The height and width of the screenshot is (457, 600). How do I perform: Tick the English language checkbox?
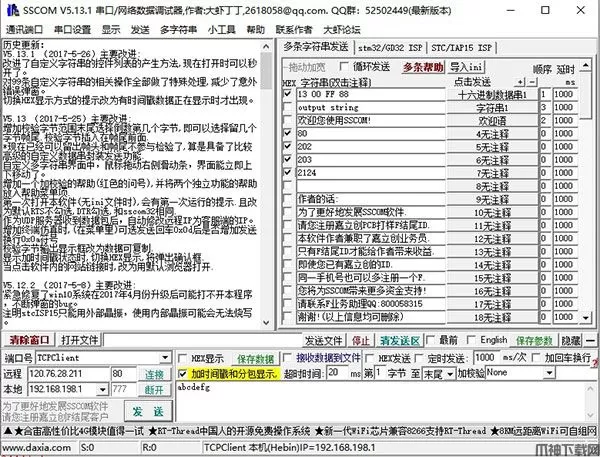pos(472,340)
